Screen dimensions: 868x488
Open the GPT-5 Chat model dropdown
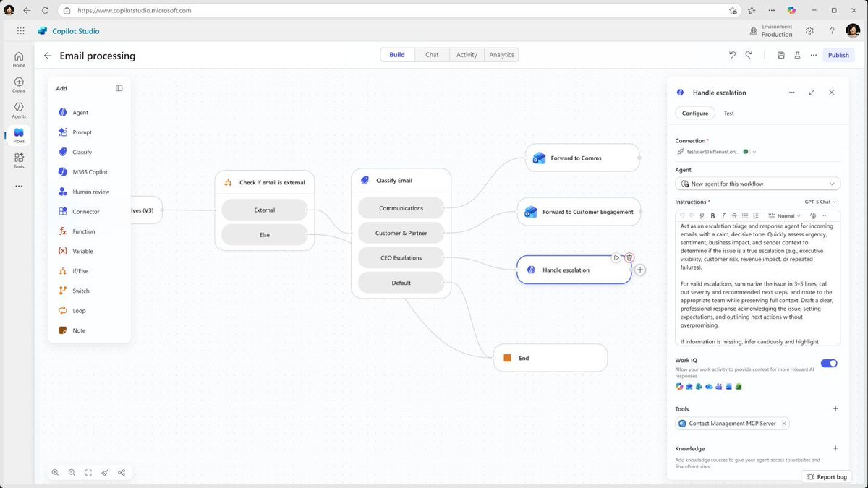pyautogui.click(x=820, y=202)
